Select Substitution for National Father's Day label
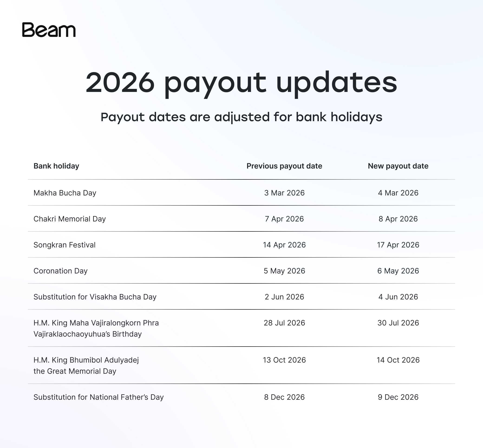The image size is (483, 448). click(x=98, y=397)
